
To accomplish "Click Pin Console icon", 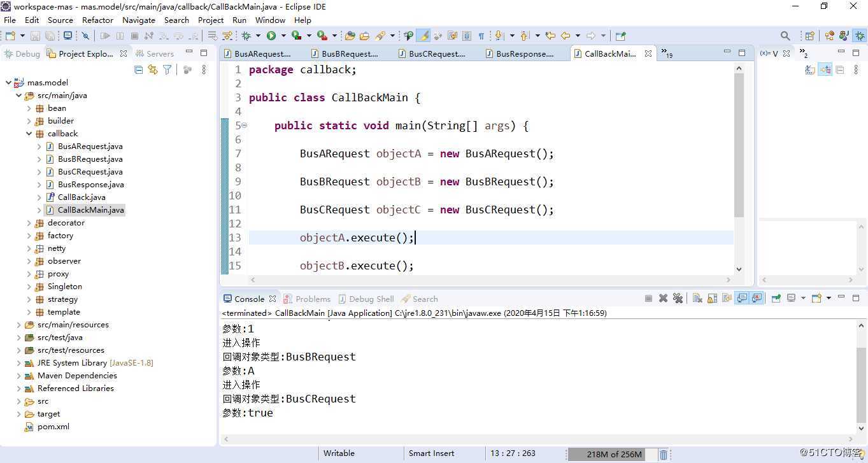I will coord(776,298).
